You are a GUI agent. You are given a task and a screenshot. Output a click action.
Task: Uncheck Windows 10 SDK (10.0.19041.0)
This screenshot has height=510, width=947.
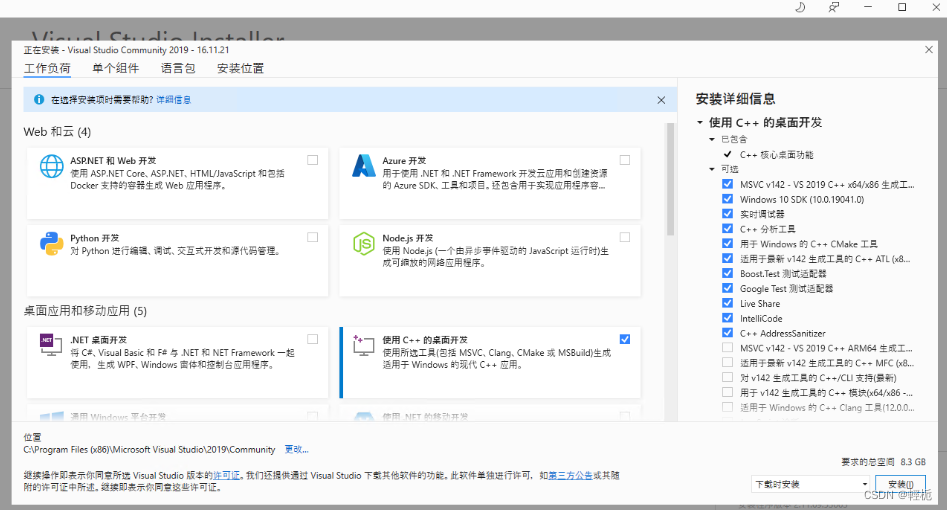[727, 199]
